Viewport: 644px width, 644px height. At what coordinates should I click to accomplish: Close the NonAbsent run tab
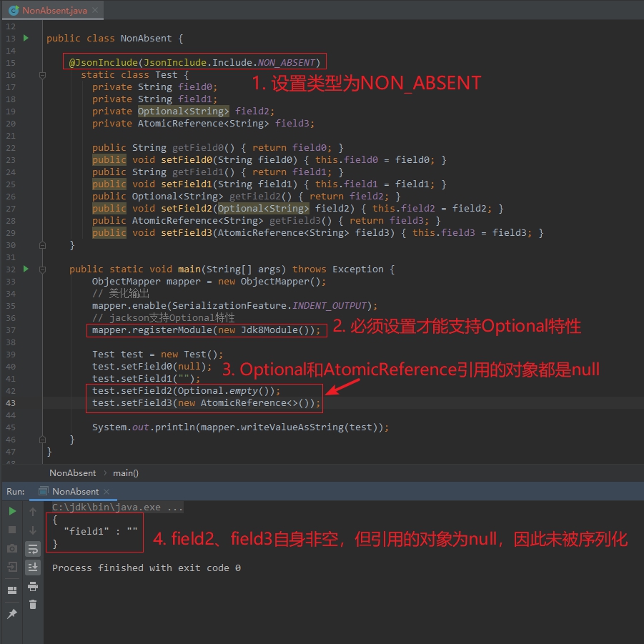point(106,491)
